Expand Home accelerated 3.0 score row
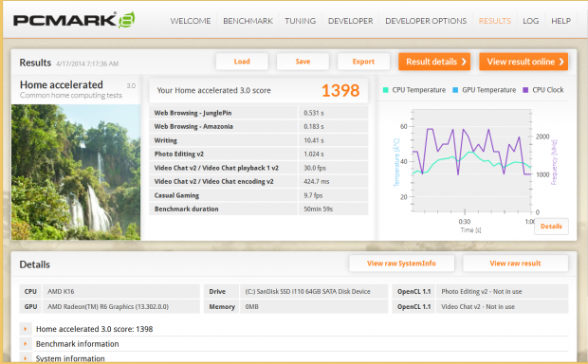 tap(294, 329)
